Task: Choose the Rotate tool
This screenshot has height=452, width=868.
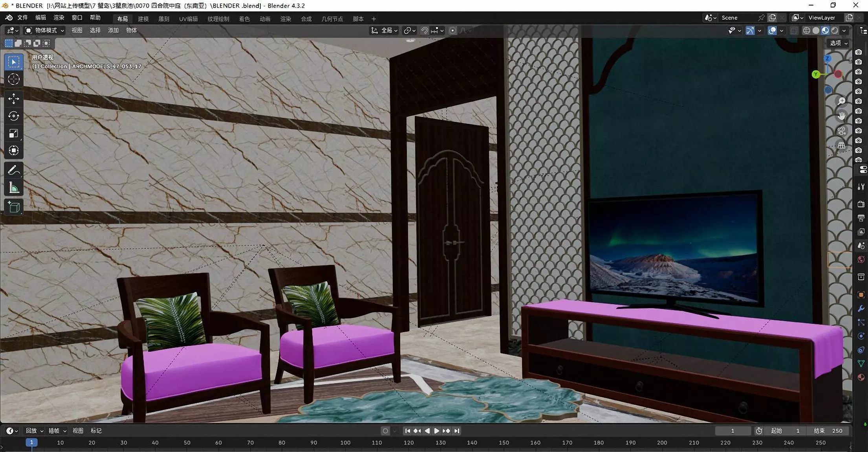Action: pos(14,116)
